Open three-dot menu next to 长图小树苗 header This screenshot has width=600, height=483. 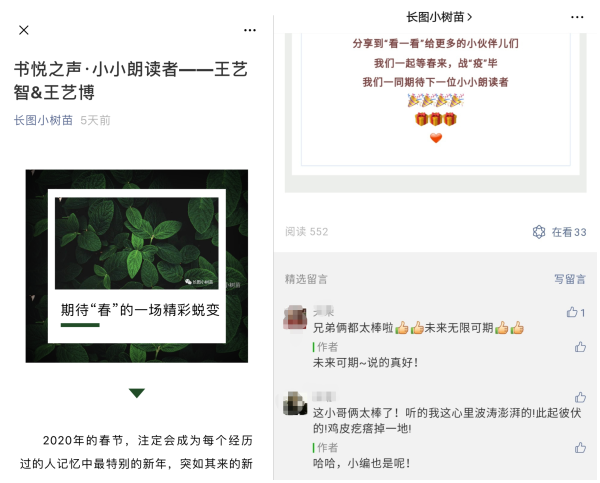[577, 17]
